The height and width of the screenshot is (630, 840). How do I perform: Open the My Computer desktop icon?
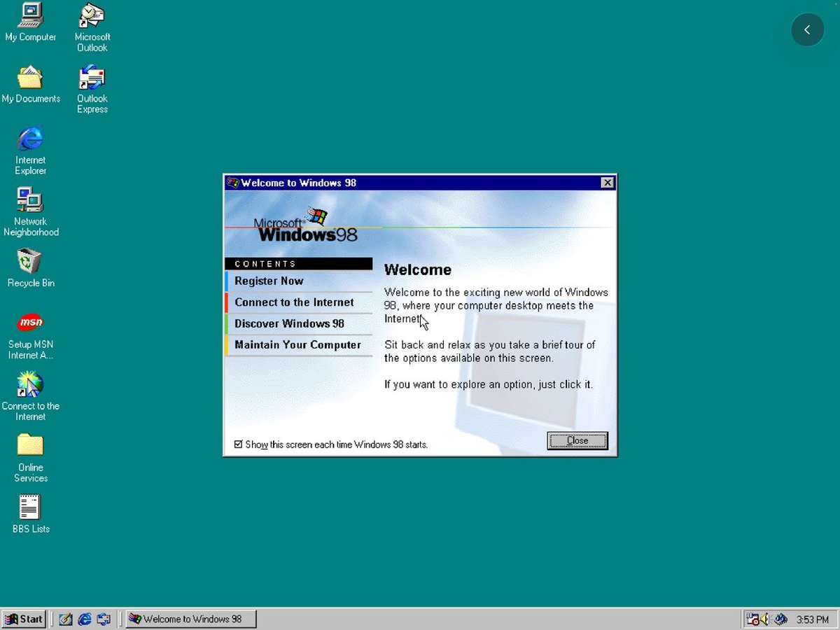(x=31, y=22)
